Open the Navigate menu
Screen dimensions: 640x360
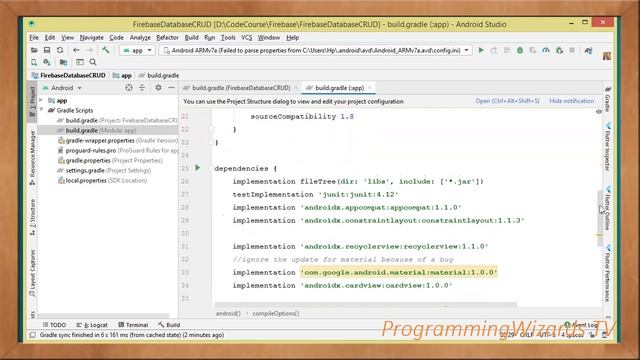[x=91, y=38]
